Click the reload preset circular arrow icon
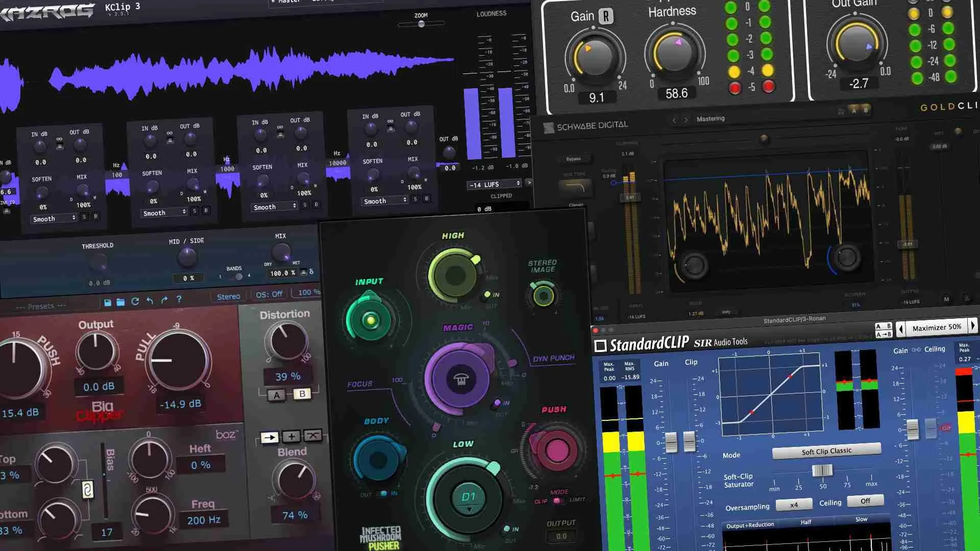 135,302
